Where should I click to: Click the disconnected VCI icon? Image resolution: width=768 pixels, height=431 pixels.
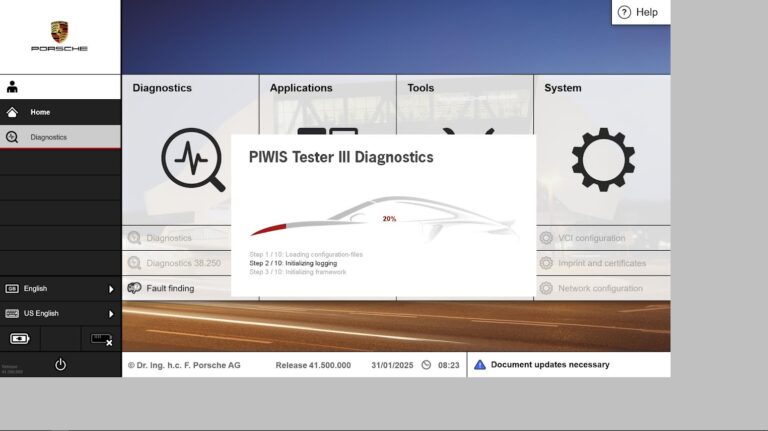click(101, 339)
